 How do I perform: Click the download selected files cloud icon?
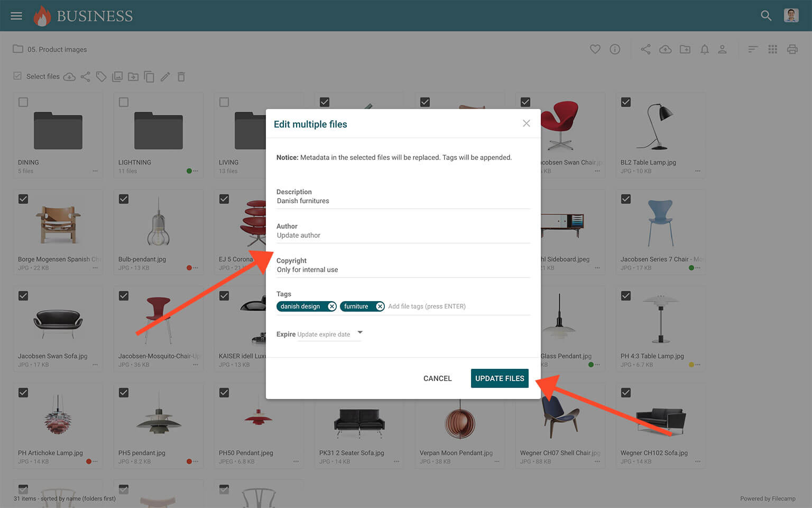point(69,77)
